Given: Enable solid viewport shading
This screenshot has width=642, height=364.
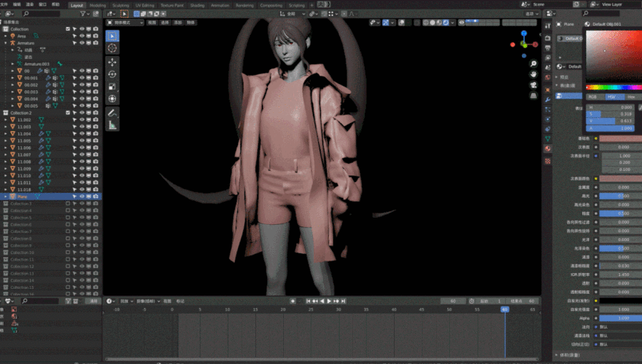Looking at the screenshot, I should tap(432, 23).
